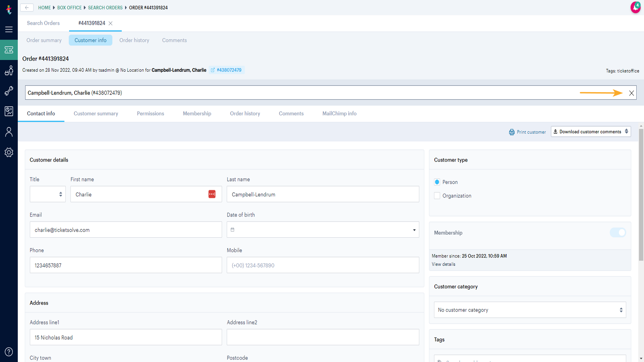The width and height of the screenshot is (644, 362).
Task: Click the calendar icon in Date of birth
Action: click(x=232, y=230)
